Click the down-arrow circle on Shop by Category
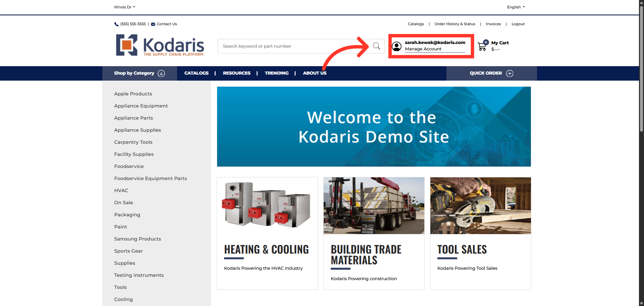644x306 pixels. [x=161, y=73]
